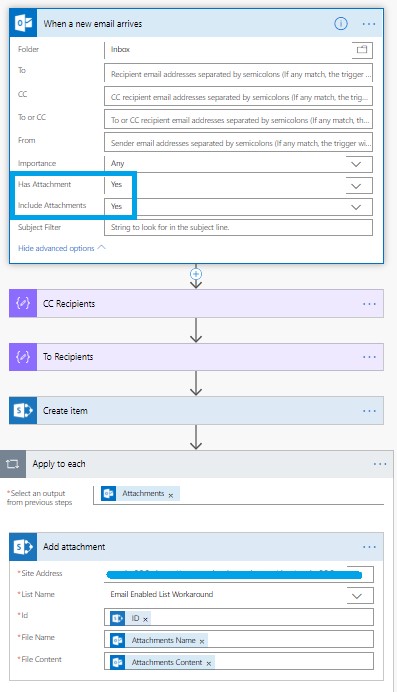Screen dimensions: 397x692
Task: Open the ellipsis menu for Apply to each
Action: tap(379, 464)
